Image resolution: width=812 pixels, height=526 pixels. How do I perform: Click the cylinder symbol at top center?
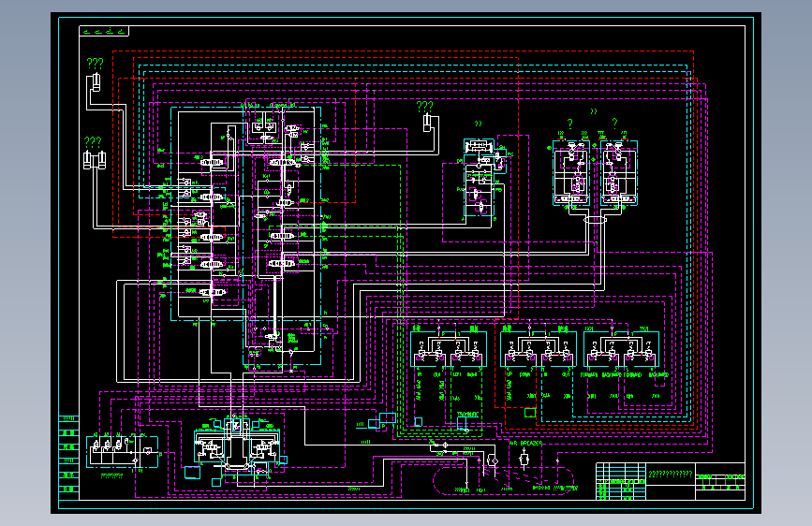(x=427, y=124)
